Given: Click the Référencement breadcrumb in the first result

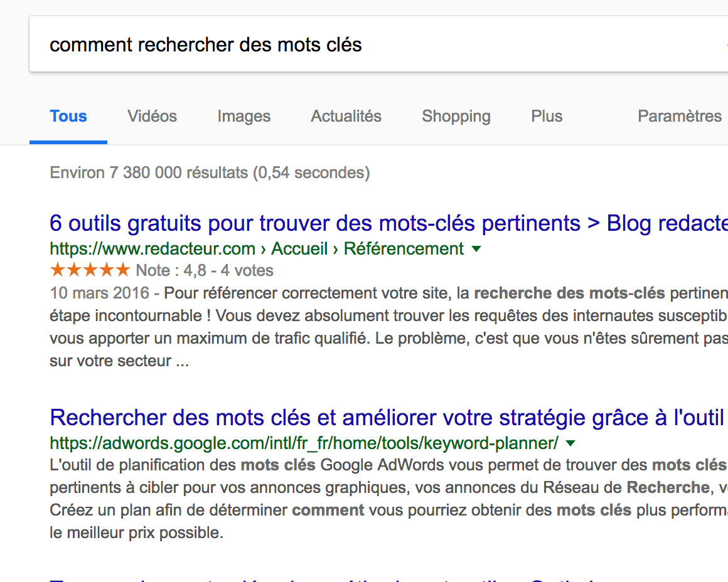Looking at the screenshot, I should point(404,249).
